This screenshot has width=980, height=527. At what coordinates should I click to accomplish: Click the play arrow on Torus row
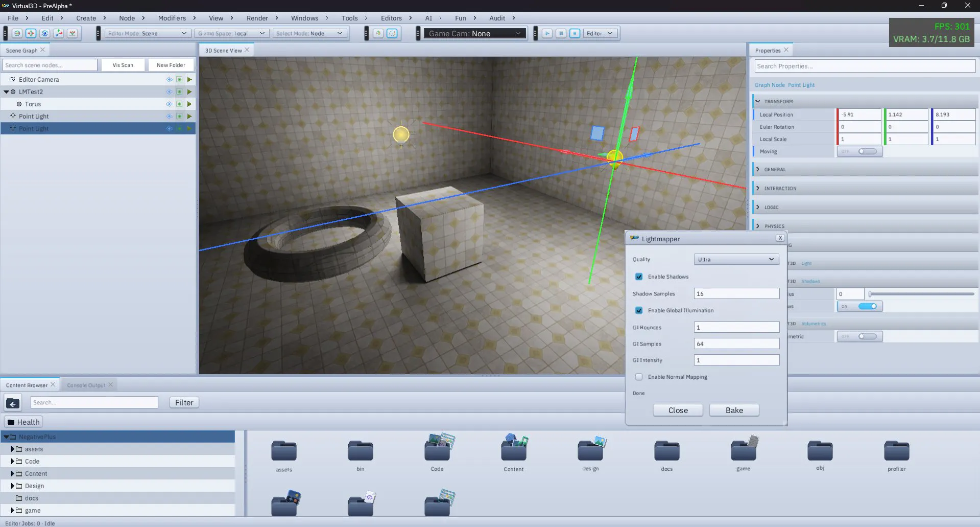coord(189,104)
